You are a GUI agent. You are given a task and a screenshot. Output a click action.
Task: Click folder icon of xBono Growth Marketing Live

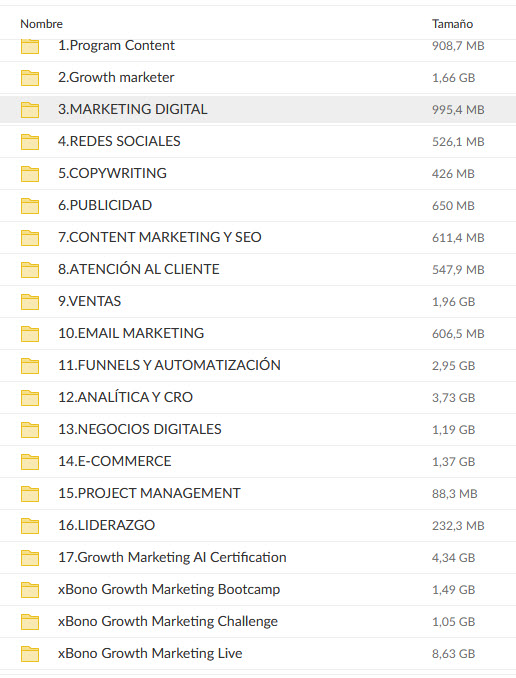pyautogui.click(x=30, y=654)
